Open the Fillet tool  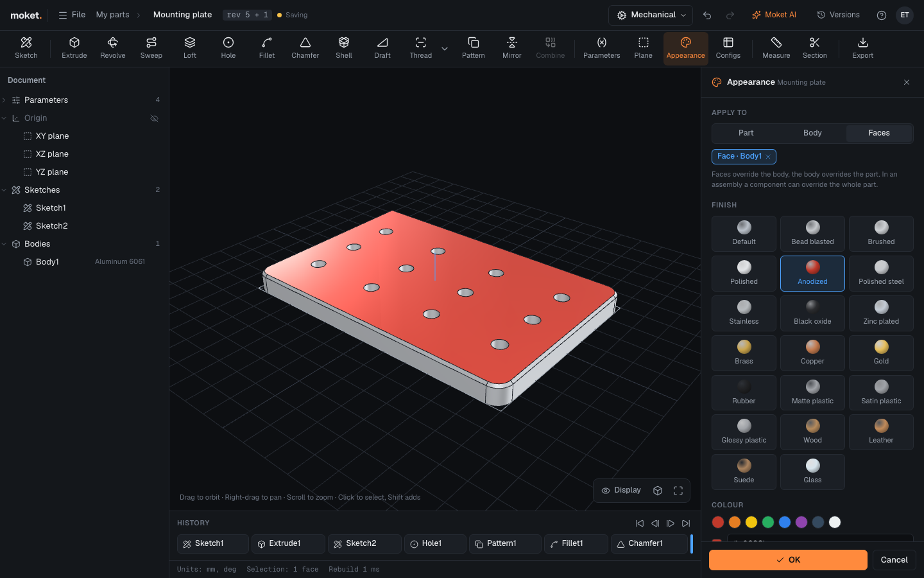point(267,48)
